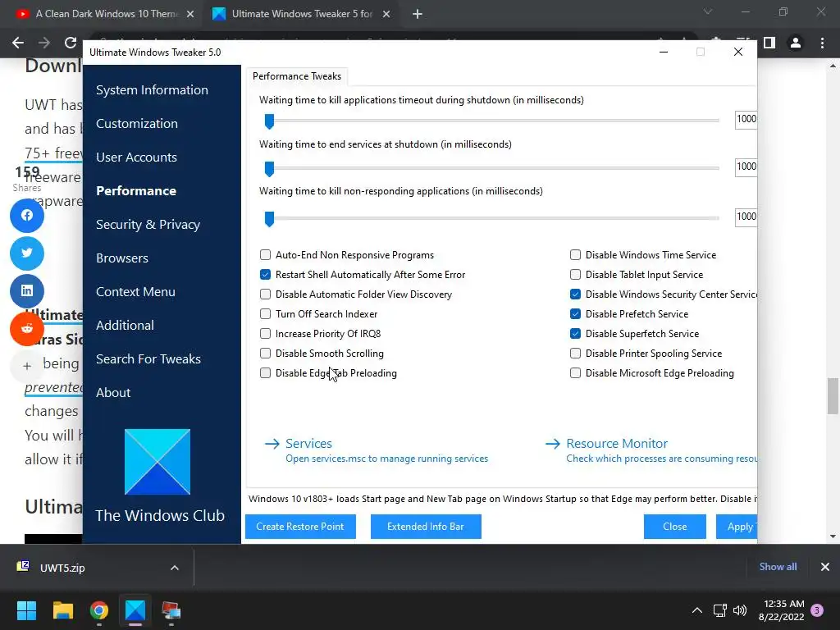Image resolution: width=840 pixels, height=630 pixels.
Task: Click the browser forward arrow
Action: (x=44, y=43)
